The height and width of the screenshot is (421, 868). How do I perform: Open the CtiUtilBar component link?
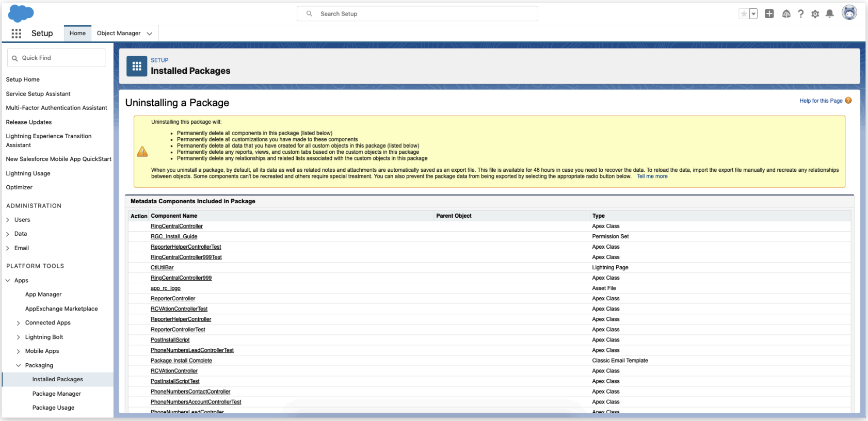(162, 268)
